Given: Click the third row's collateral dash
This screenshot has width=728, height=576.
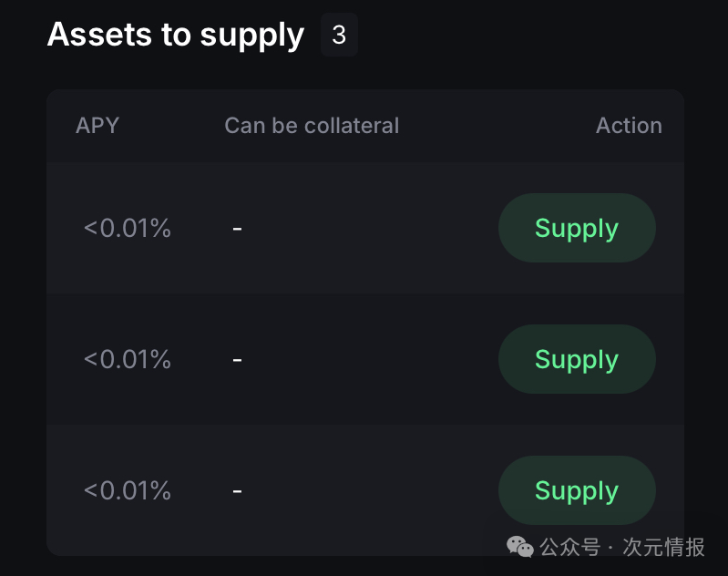Looking at the screenshot, I should point(237,491).
